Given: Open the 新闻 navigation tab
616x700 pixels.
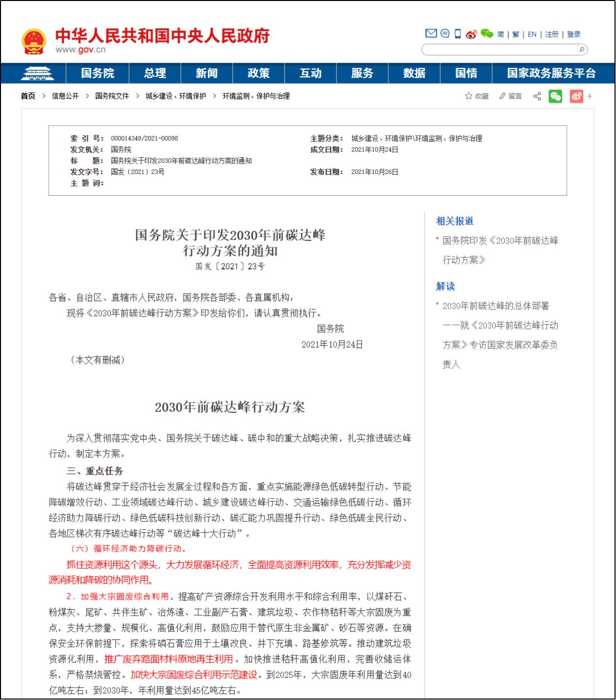Looking at the screenshot, I should coord(206,73).
